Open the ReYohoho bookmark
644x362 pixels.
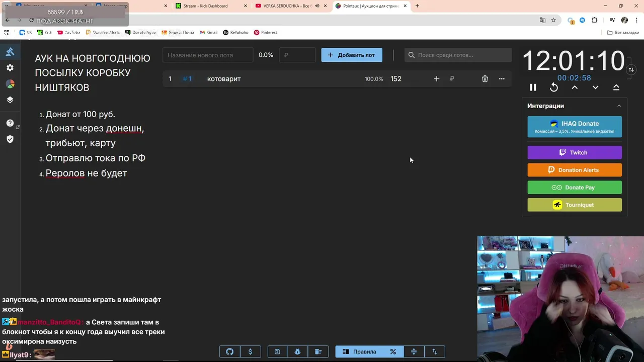(236, 32)
